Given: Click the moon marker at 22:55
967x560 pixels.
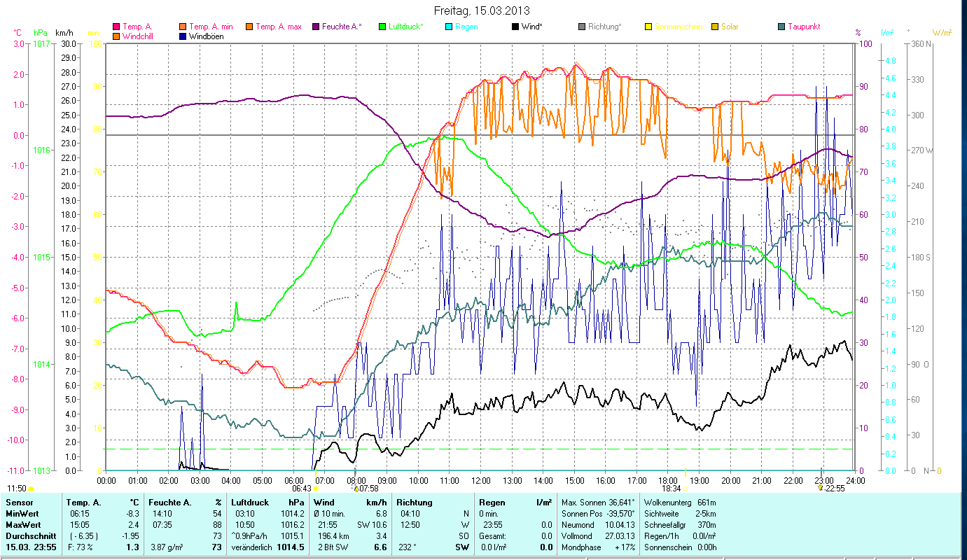Looking at the screenshot, I should pos(821,489).
